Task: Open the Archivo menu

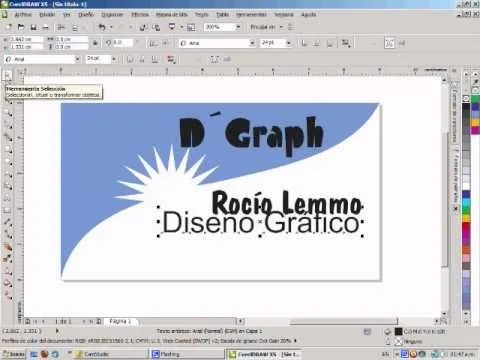Action: [x=23, y=15]
